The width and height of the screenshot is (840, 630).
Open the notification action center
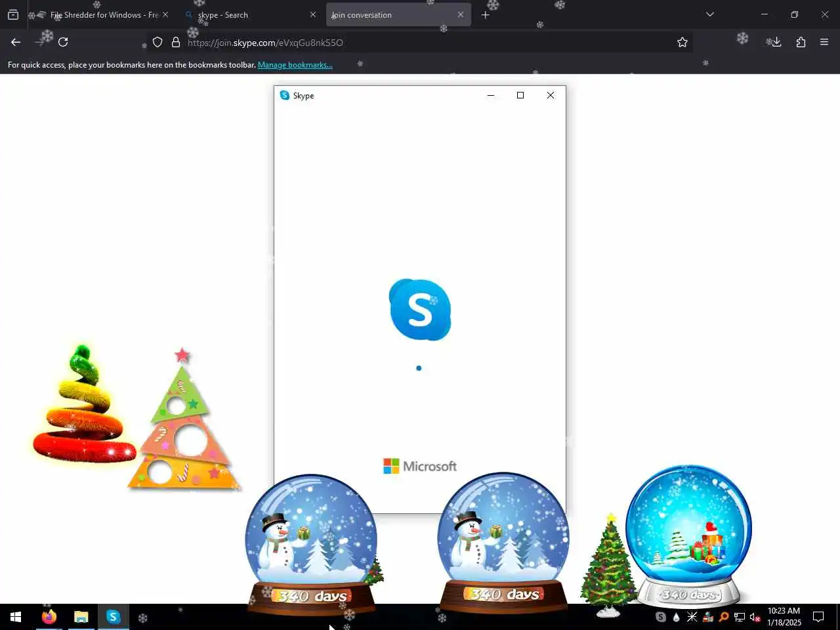818,617
